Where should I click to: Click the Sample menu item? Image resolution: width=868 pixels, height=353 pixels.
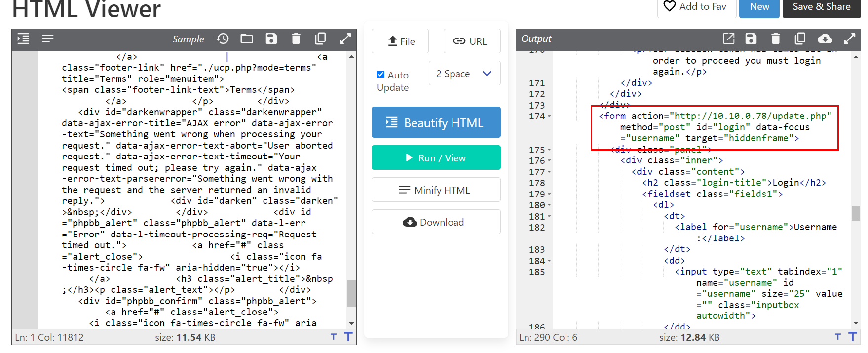188,39
